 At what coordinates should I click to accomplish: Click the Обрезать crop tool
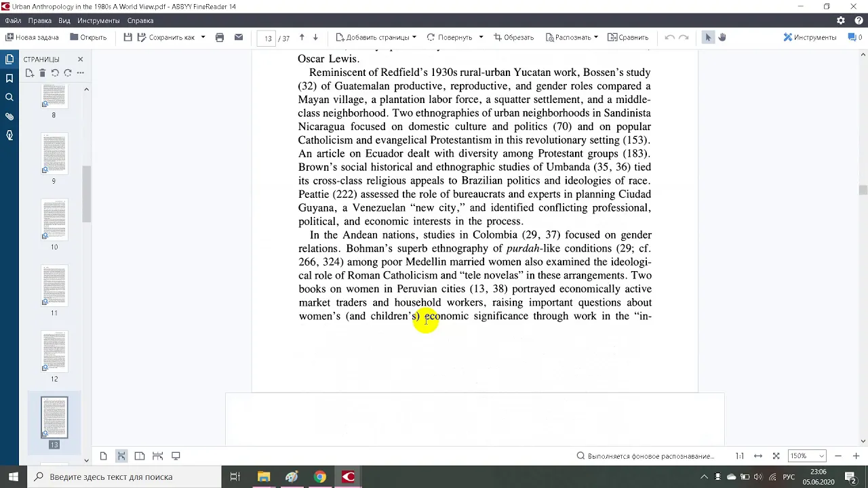[x=513, y=37]
